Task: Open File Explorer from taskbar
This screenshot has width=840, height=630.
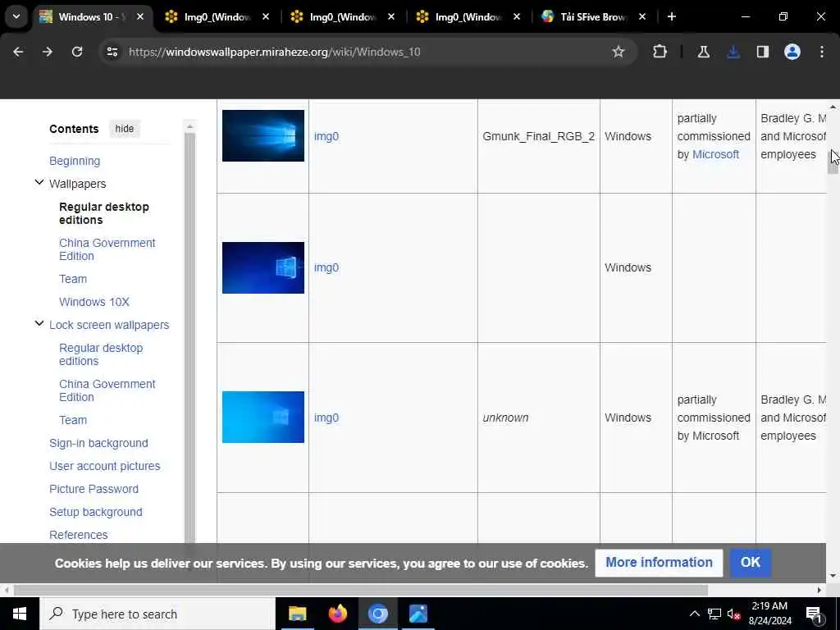Action: pos(297,614)
